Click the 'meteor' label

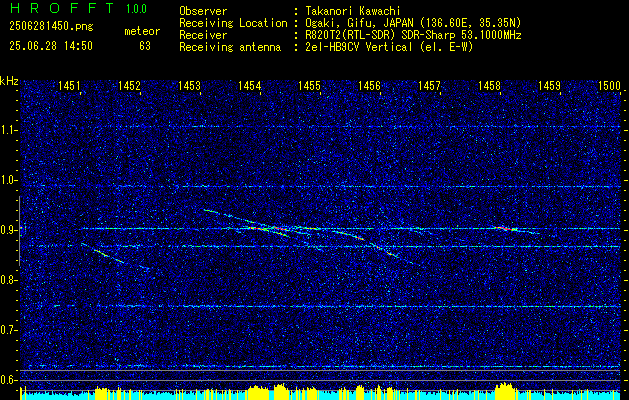coord(142,32)
